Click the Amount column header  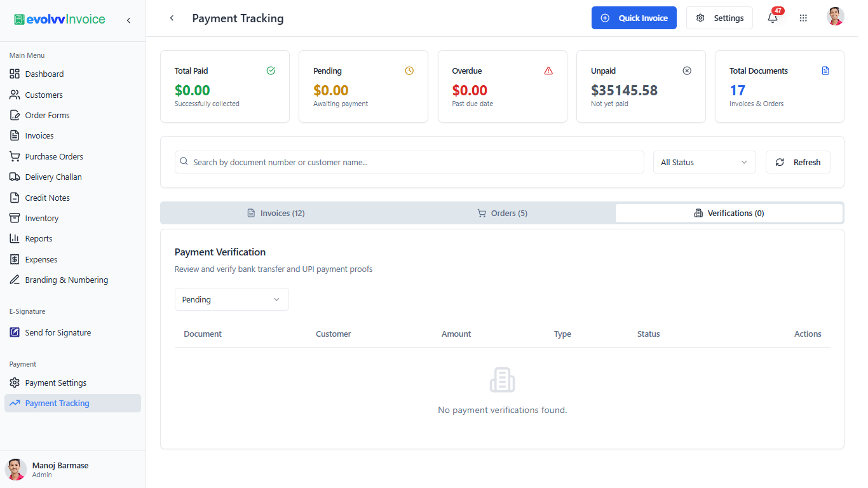click(456, 334)
